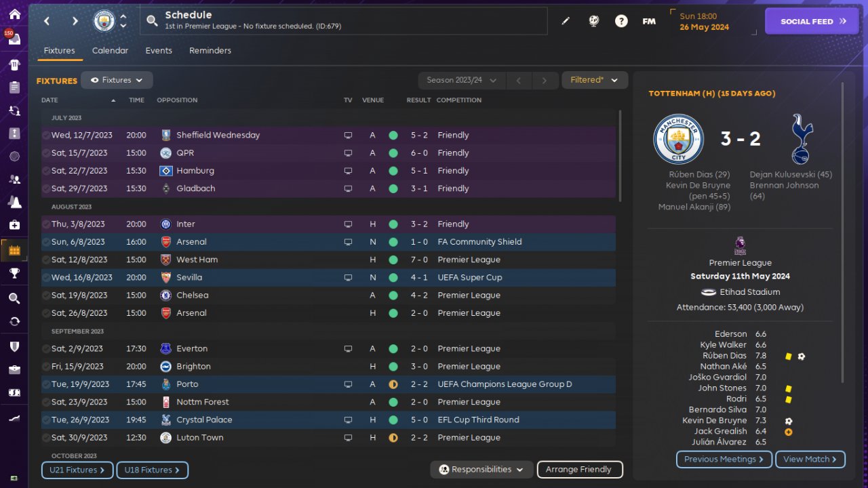The image size is (868, 488).
Task: Expand the Season 2023/24 dropdown
Action: pos(461,80)
